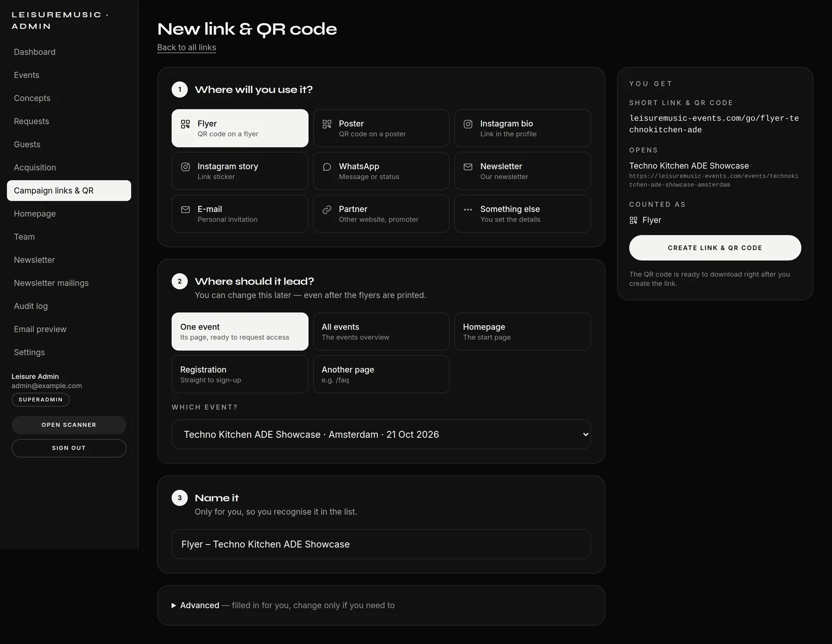The height and width of the screenshot is (644, 832).
Task: Choose the Instagram bio icon option
Action: click(x=468, y=124)
